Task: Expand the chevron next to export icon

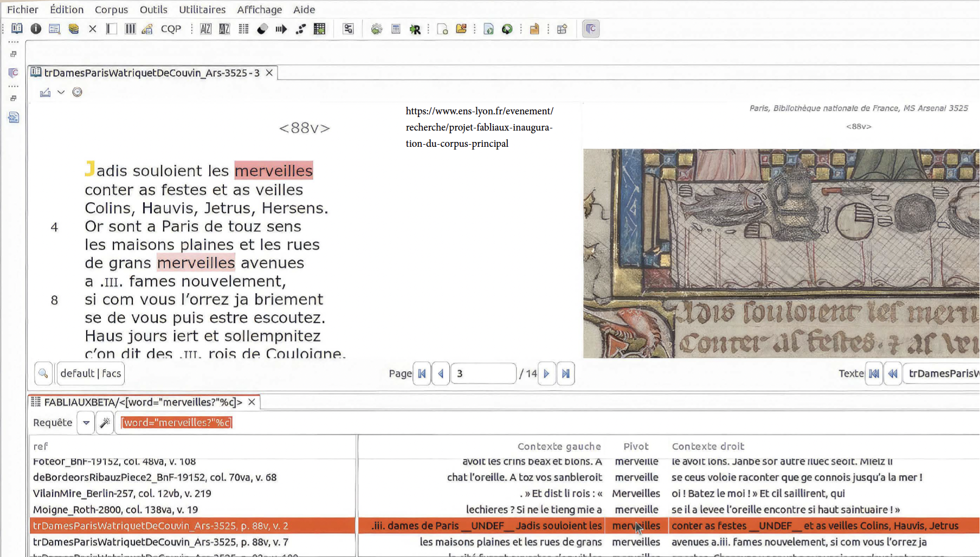Action: [61, 92]
